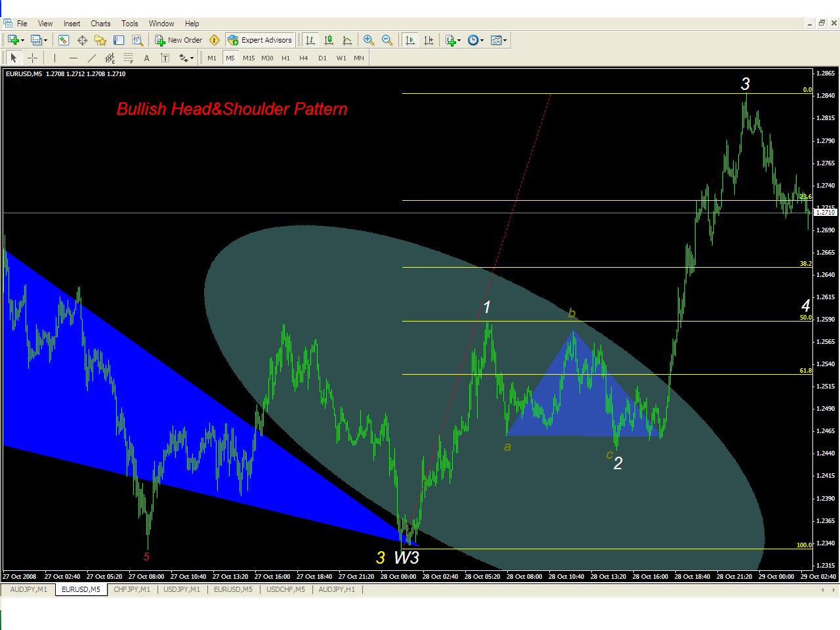Switch to the USDCHF,M5 chart tab
Image resolution: width=840 pixels, height=630 pixels.
[285, 589]
